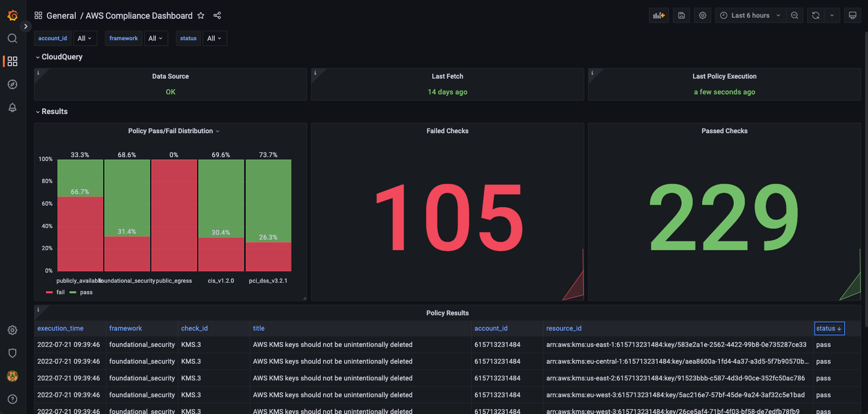Image resolution: width=868 pixels, height=414 pixels.
Task: Zoom out the time range
Action: click(x=795, y=15)
